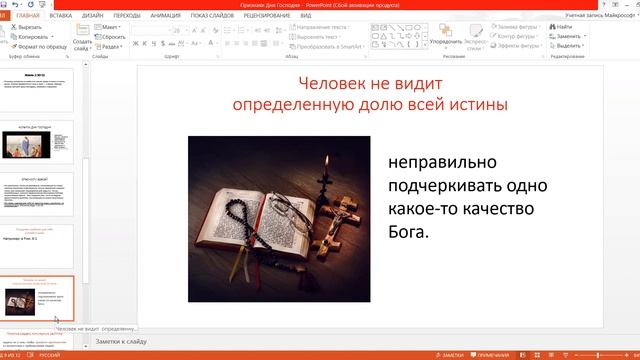Click the Notes (Заметки) status bar button
Viewport: 640px width, 360px height.
coord(450,355)
